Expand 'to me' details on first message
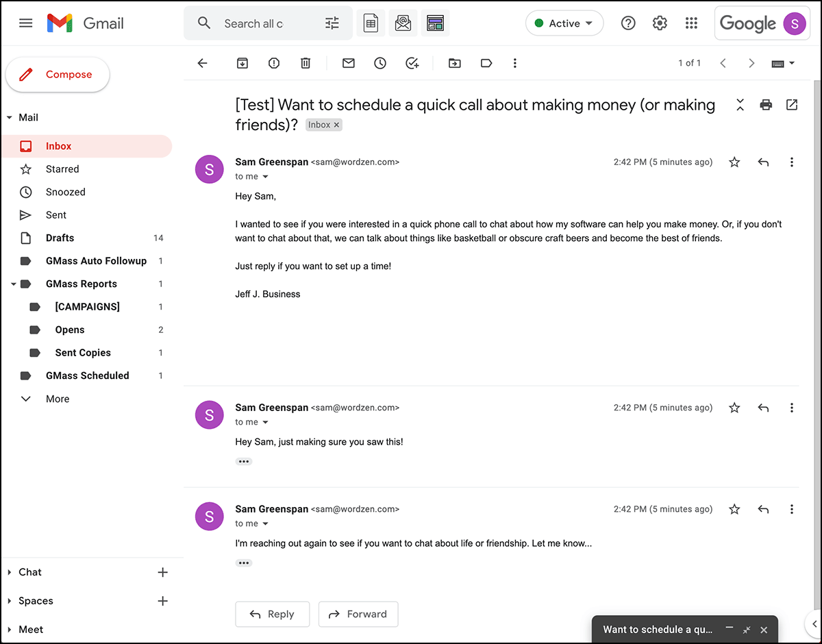This screenshot has width=822, height=644. [266, 177]
